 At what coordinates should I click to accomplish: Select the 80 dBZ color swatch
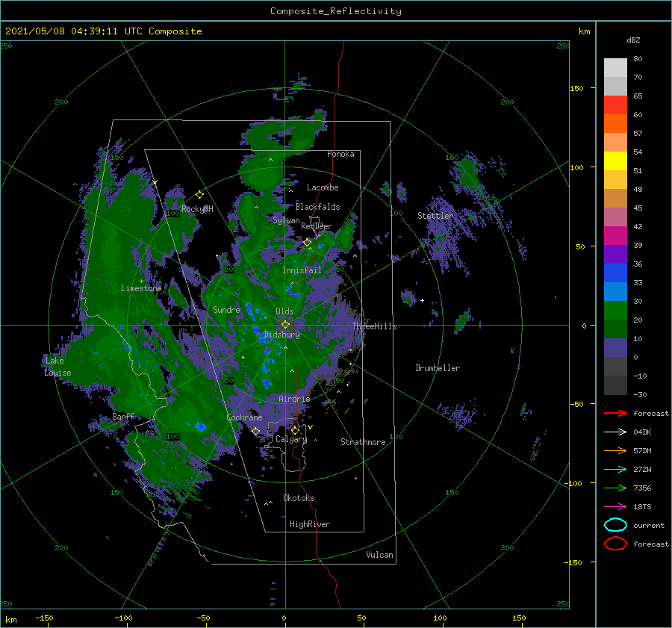tap(615, 67)
